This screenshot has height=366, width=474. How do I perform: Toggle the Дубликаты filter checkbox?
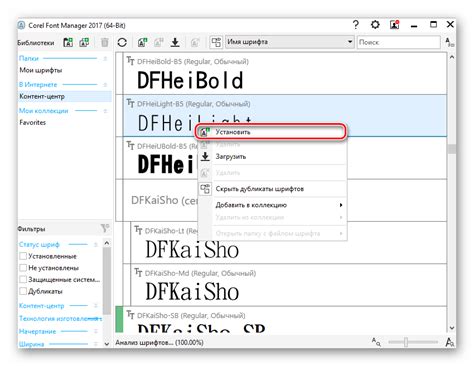pyautogui.click(x=23, y=291)
